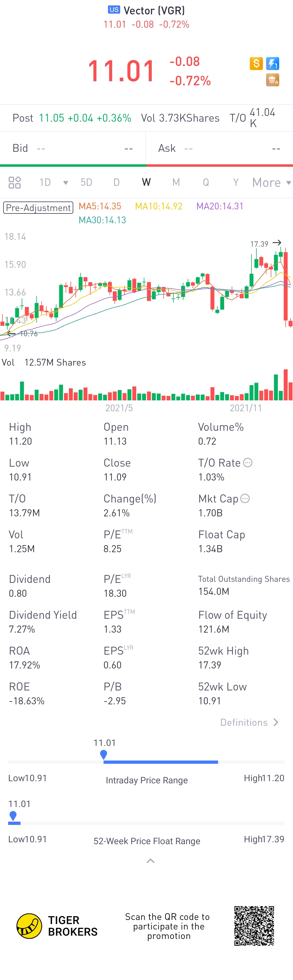Image resolution: width=293 pixels, height=980 pixels.
Task: Tap the Bid price panel
Action: point(73,148)
